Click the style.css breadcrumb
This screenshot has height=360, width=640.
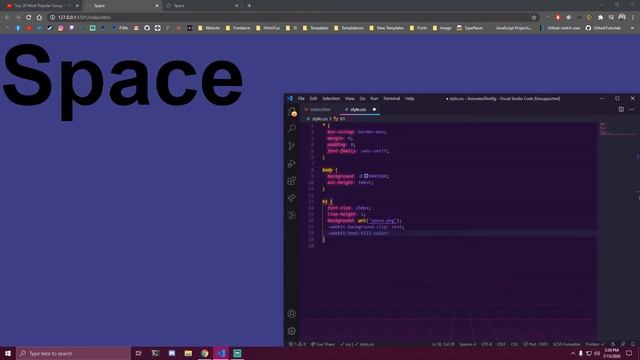tap(320, 119)
